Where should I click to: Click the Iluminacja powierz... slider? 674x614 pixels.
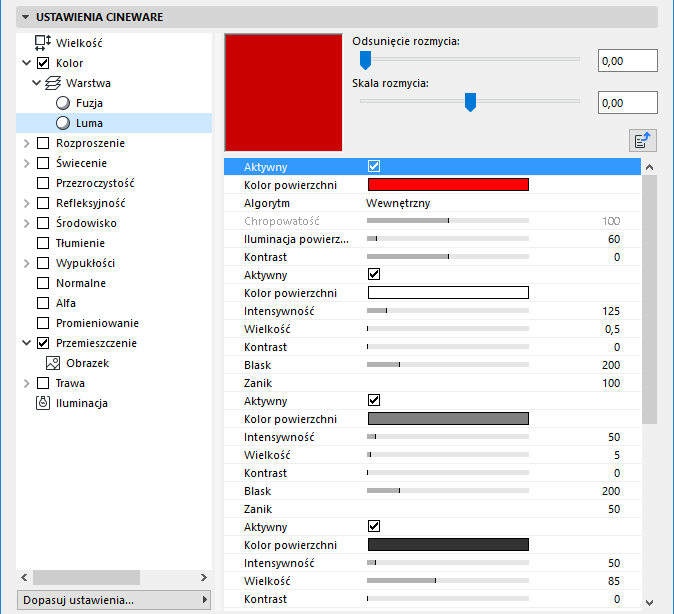(x=448, y=239)
